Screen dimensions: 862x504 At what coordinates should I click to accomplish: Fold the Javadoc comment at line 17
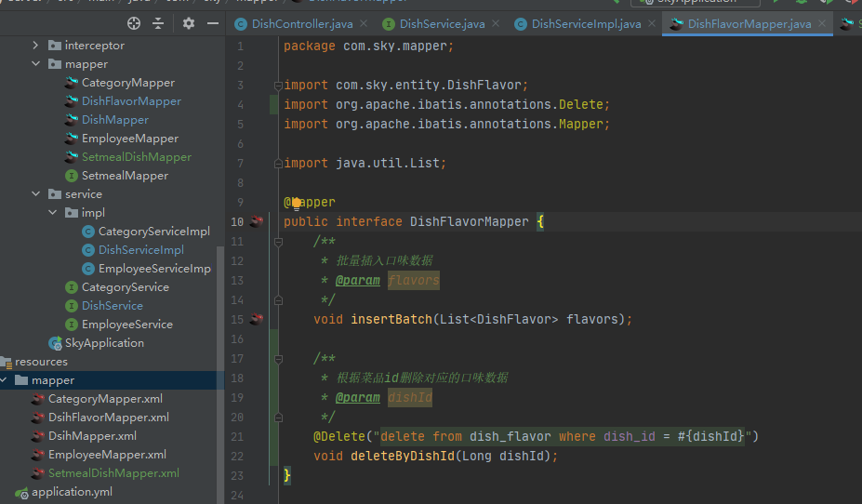point(277,358)
